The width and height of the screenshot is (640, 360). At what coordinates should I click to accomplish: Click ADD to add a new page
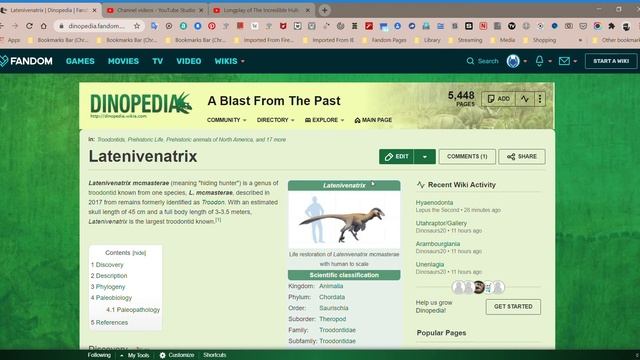click(498, 99)
